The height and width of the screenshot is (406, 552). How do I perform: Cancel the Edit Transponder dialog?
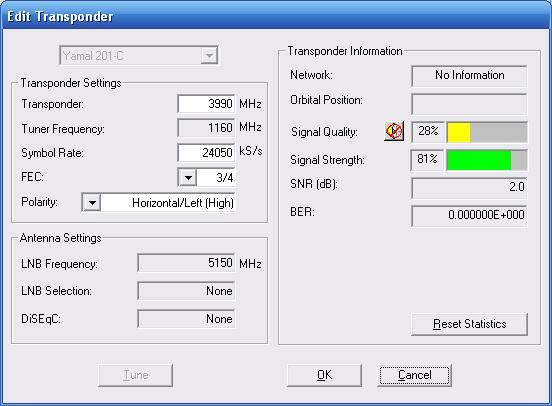(414, 375)
